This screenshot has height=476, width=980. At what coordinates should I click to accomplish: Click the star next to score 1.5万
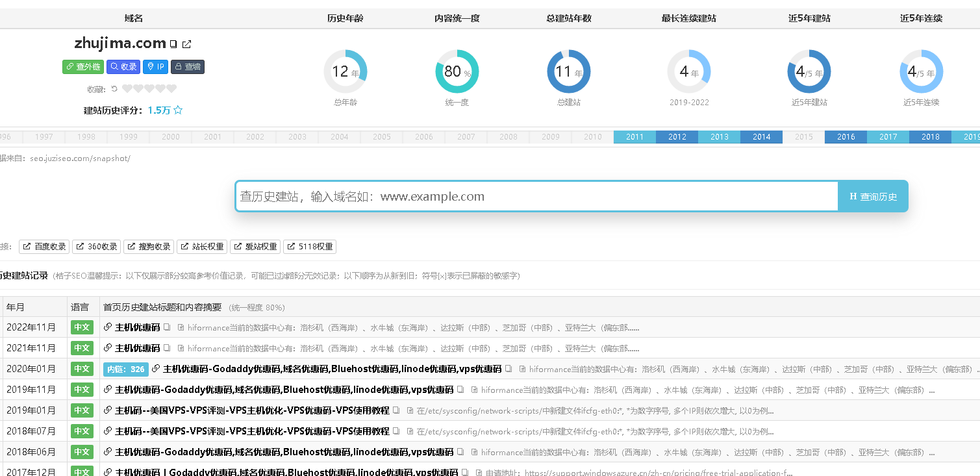178,110
